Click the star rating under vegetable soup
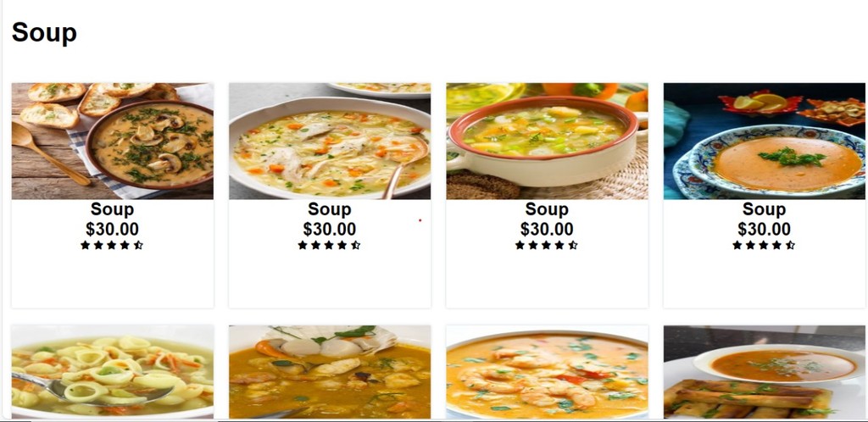The height and width of the screenshot is (422, 868). [x=547, y=245]
